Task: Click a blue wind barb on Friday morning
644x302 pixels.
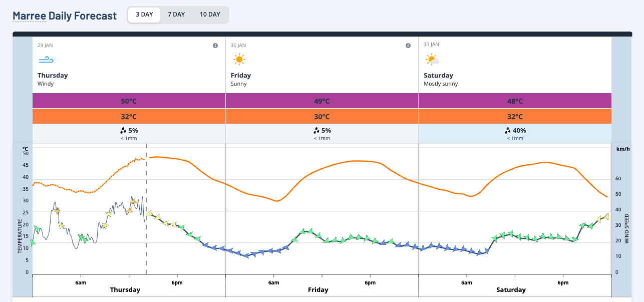Action: (x=260, y=252)
